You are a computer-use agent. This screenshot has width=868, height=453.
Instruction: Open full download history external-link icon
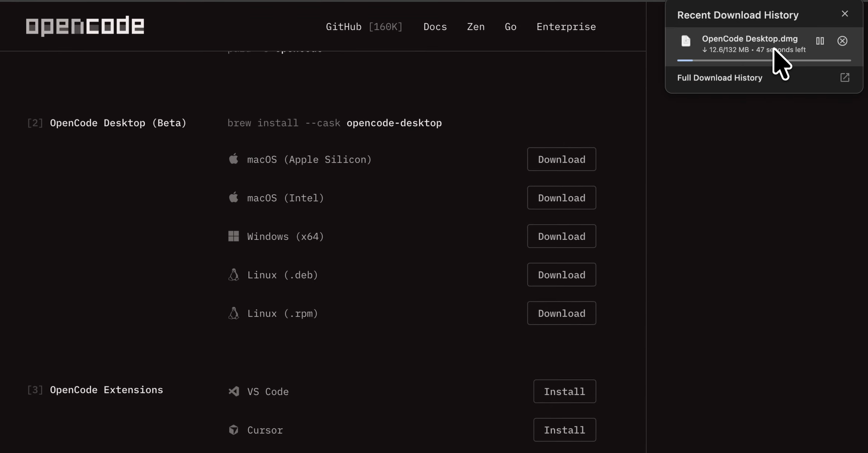845,78
